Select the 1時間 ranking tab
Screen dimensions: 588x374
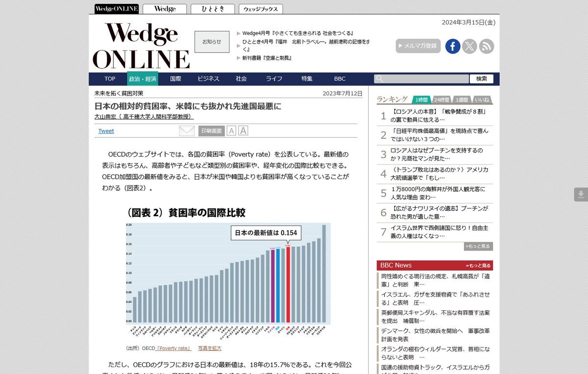pyautogui.click(x=421, y=100)
